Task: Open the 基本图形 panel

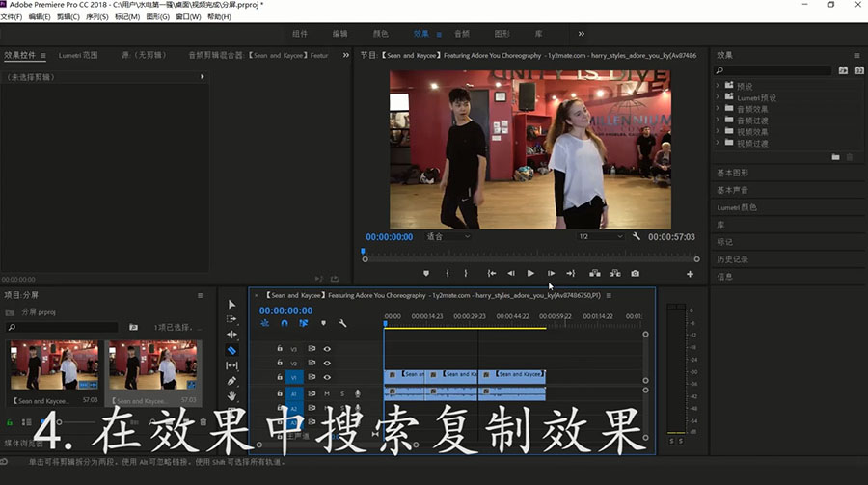Action: point(733,173)
